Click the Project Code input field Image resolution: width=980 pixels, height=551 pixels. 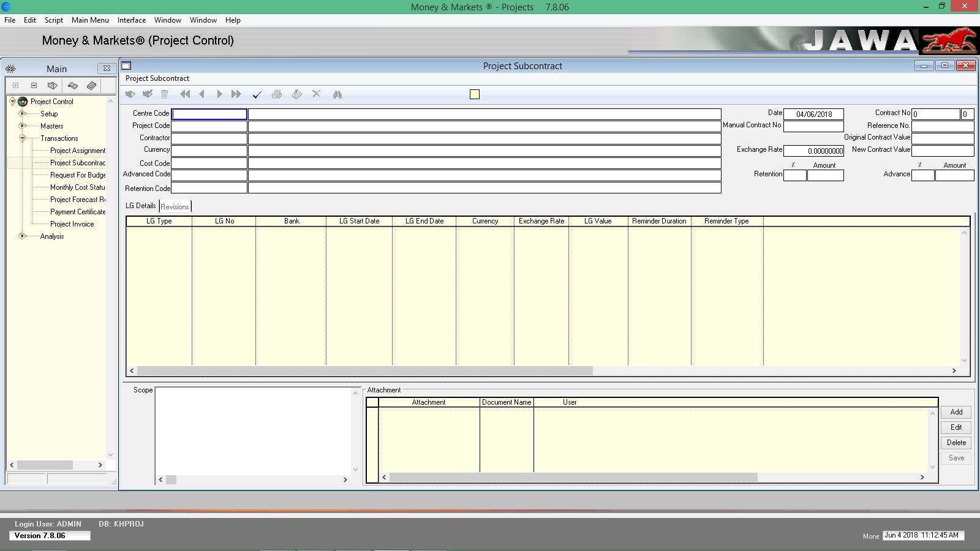209,126
